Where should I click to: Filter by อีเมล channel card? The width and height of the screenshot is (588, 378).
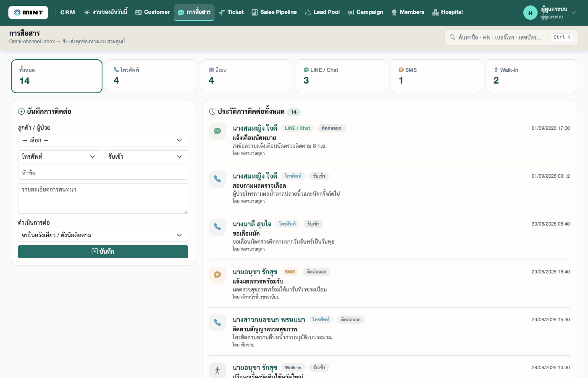tap(247, 76)
